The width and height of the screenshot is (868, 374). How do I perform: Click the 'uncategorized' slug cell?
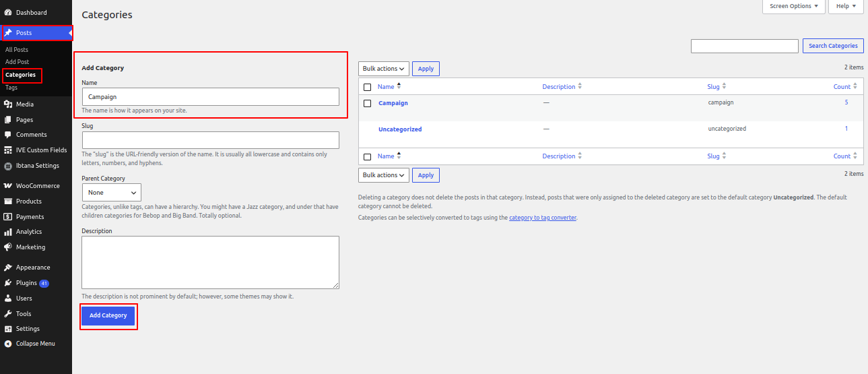coord(727,129)
